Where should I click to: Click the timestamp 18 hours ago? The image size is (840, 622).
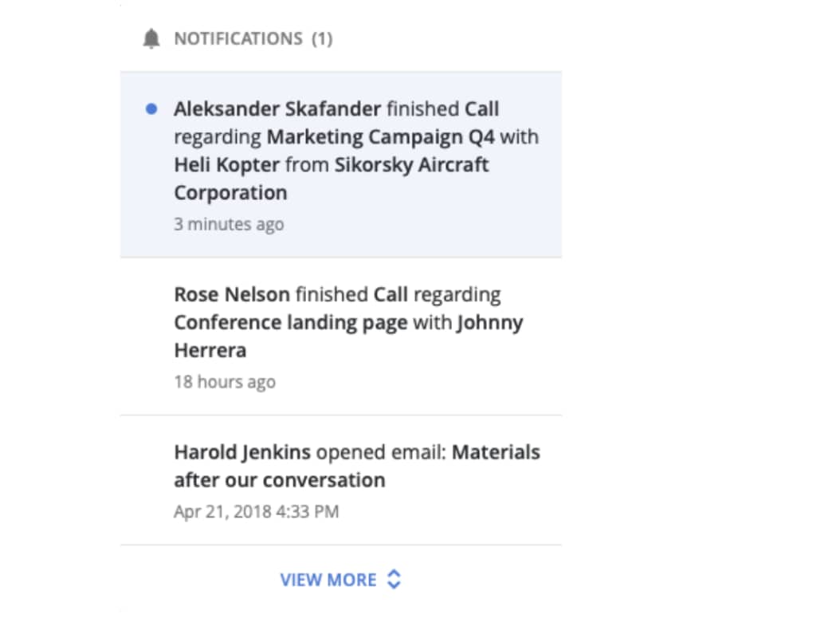[224, 381]
